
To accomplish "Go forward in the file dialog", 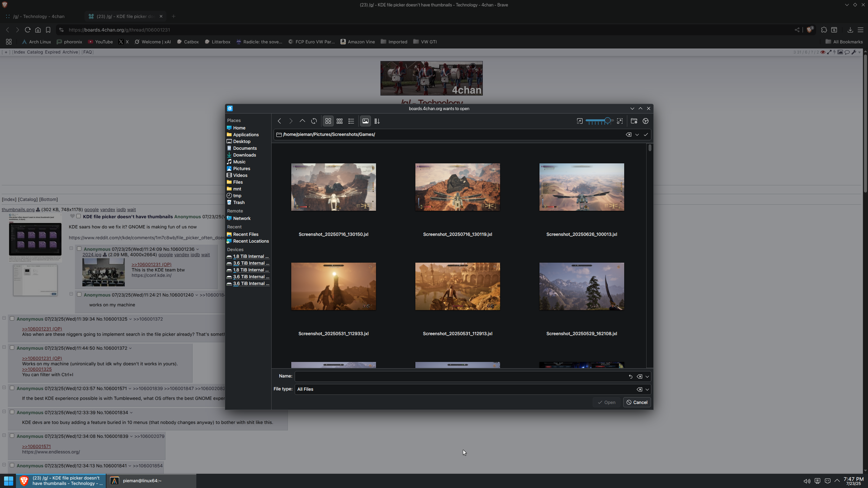I will click(291, 121).
